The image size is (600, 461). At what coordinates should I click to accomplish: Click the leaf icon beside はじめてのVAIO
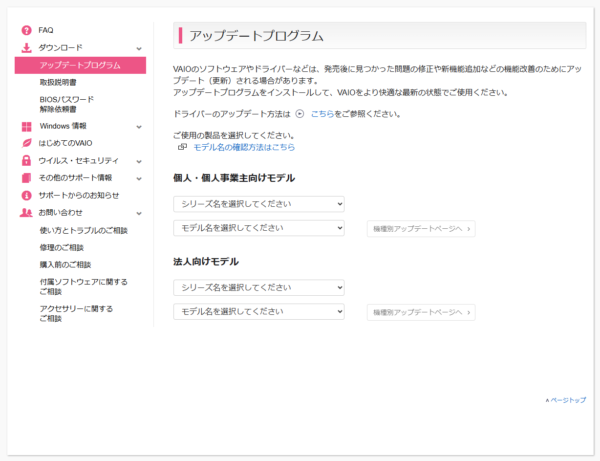[26, 143]
